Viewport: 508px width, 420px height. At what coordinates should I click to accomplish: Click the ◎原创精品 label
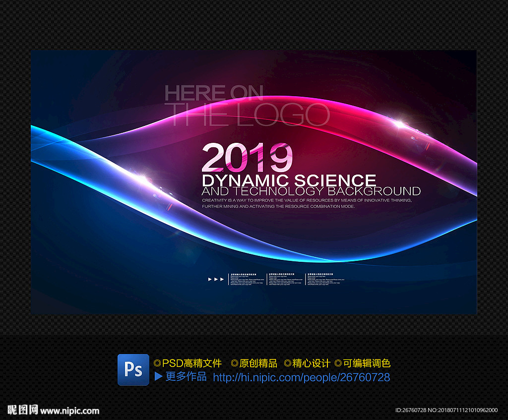pyautogui.click(x=254, y=363)
